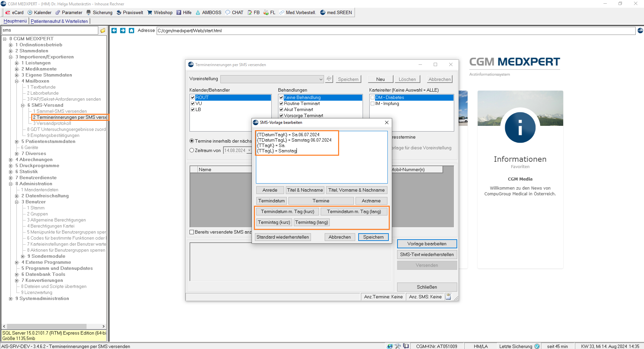Viewport: 644px width, 349px height.
Task: Click the Adresse path field
Action: click(x=396, y=31)
